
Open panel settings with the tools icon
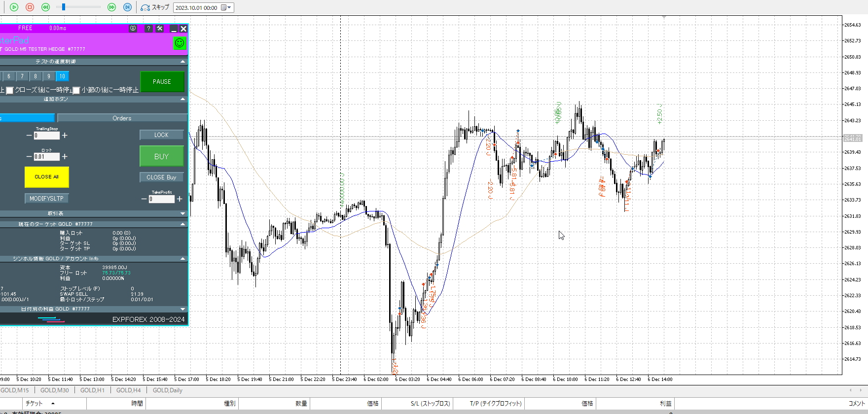click(x=160, y=29)
